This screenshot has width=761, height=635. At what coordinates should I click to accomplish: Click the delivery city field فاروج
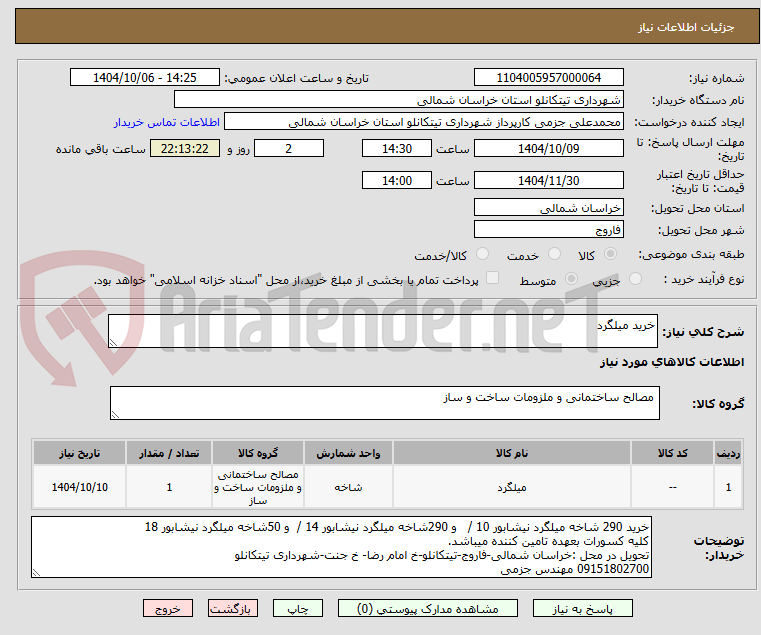click(548, 229)
